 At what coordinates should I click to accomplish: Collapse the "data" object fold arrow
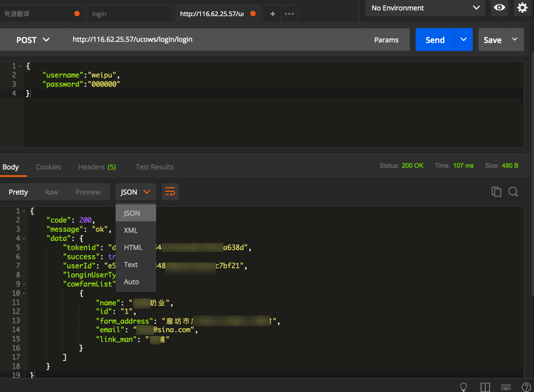pos(24,238)
